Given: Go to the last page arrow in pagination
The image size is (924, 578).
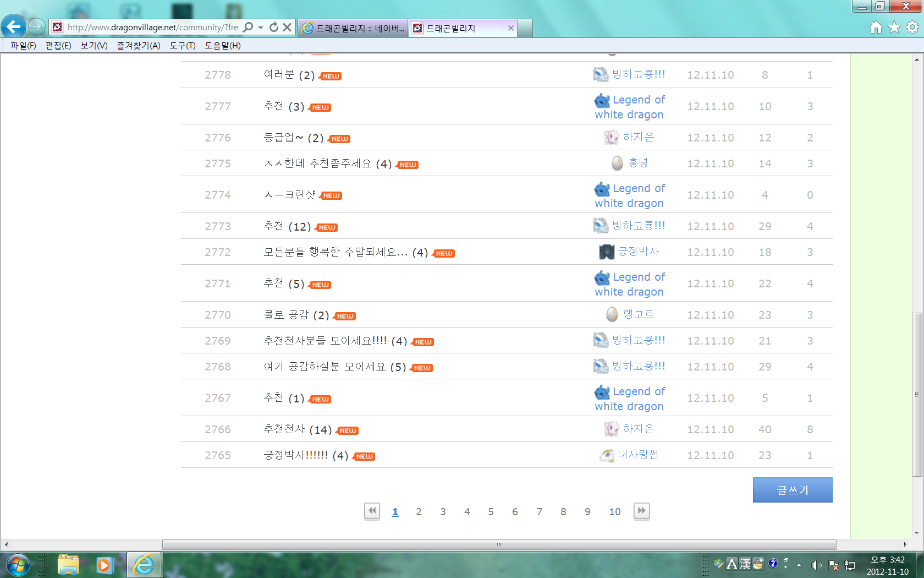Looking at the screenshot, I should click(x=641, y=511).
